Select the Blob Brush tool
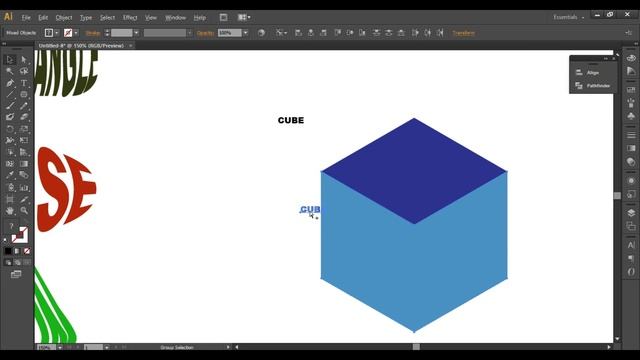 click(10, 117)
